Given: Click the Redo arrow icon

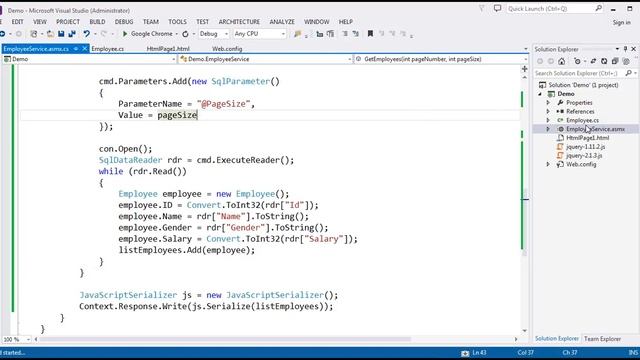Looking at the screenshot, I should 104,34.
